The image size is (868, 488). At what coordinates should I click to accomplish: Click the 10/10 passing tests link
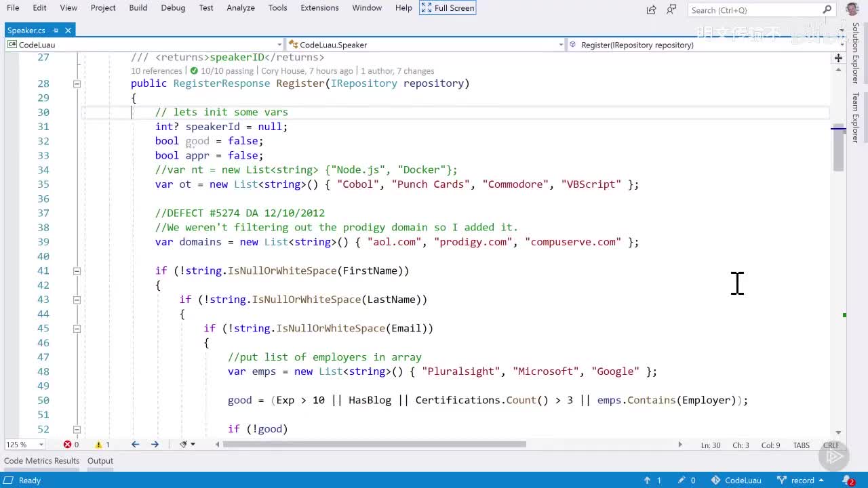coord(222,70)
